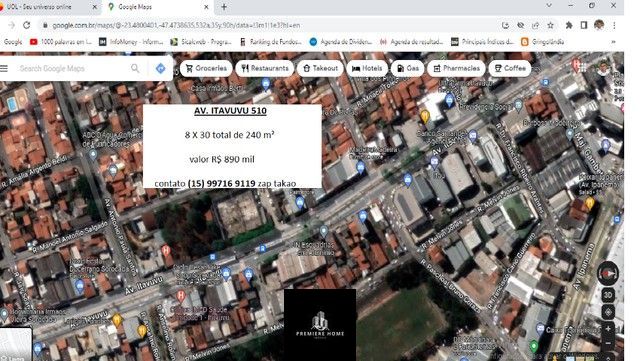Open the InfoMoney bookmark

pyautogui.click(x=131, y=42)
